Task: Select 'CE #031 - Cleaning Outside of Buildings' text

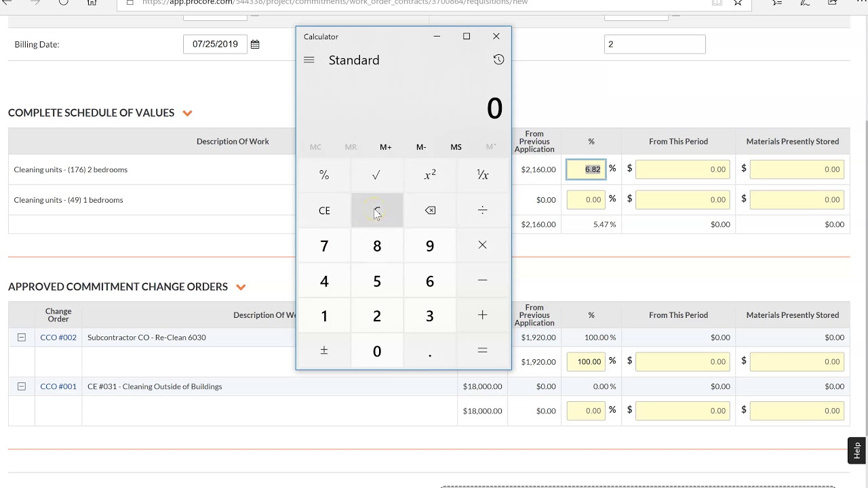Action: pos(155,386)
